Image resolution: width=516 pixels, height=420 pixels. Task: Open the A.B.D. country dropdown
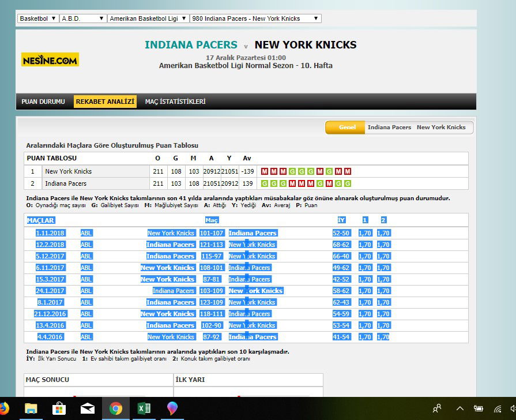tap(82, 18)
